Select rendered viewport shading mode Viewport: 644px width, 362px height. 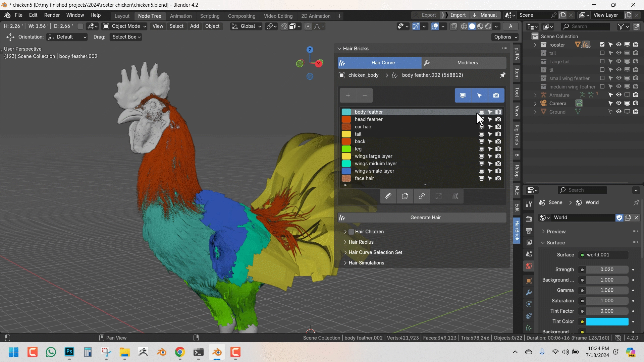pos(488,26)
